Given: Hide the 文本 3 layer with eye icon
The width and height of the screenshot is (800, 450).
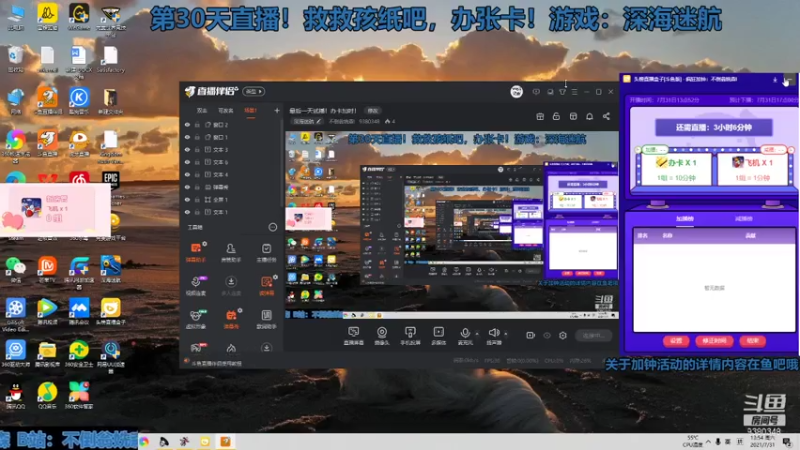Looking at the screenshot, I should point(187,149).
